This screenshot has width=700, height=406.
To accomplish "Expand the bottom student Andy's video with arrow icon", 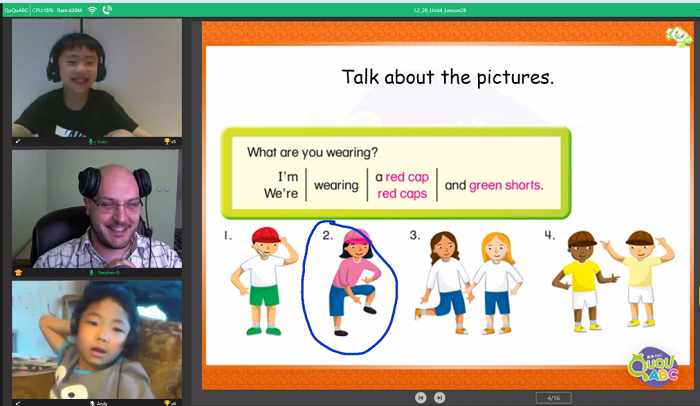I will click(x=18, y=403).
